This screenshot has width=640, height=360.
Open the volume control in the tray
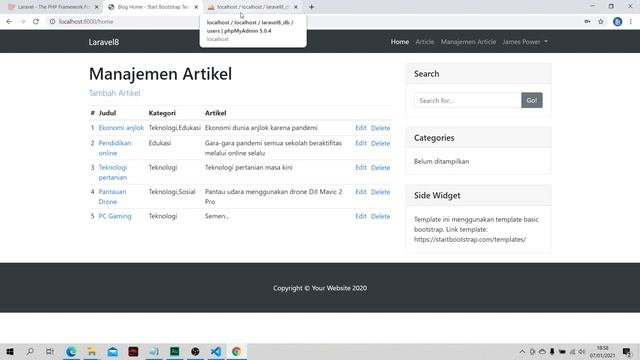[582, 351]
